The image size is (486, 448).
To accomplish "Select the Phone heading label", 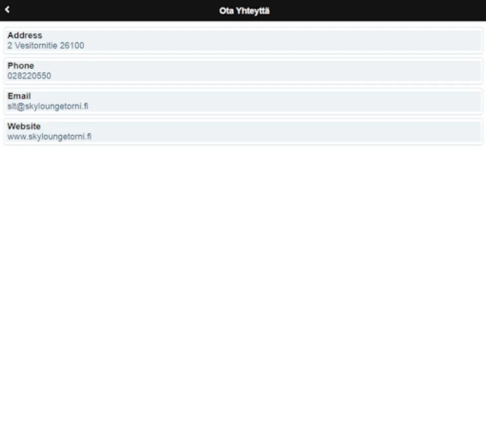I will pyautogui.click(x=21, y=66).
